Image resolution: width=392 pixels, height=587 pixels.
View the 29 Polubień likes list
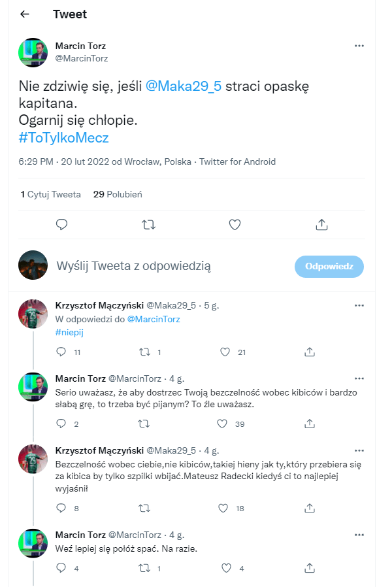click(x=118, y=194)
